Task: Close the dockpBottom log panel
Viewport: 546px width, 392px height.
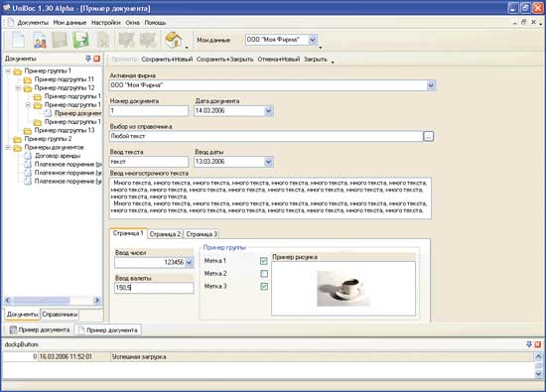Action: pos(538,344)
